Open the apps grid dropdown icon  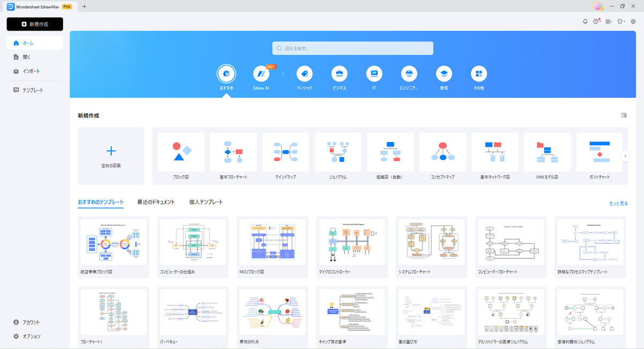pos(609,21)
